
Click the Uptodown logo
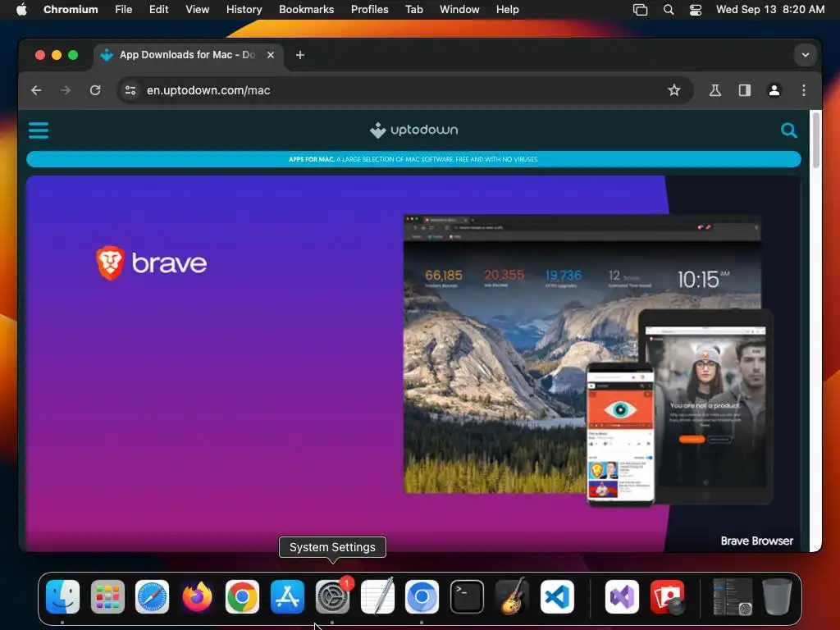coord(413,130)
